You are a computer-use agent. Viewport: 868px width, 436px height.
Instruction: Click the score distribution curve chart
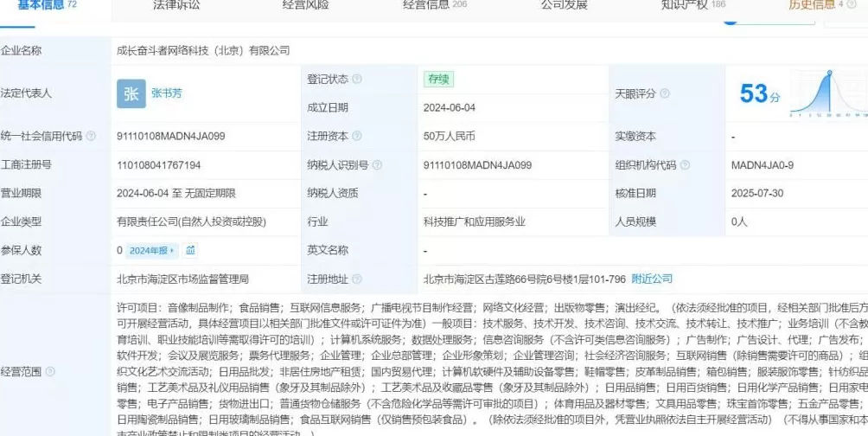pos(829,94)
